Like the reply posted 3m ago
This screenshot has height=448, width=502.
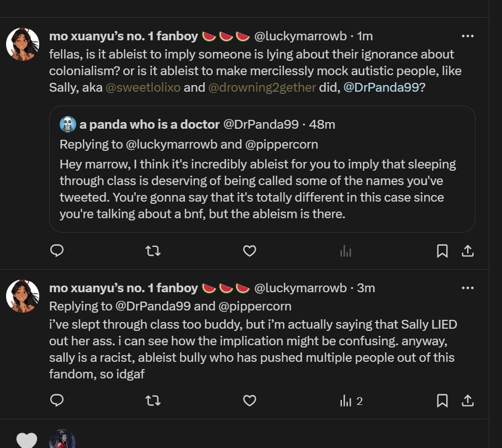click(250, 400)
